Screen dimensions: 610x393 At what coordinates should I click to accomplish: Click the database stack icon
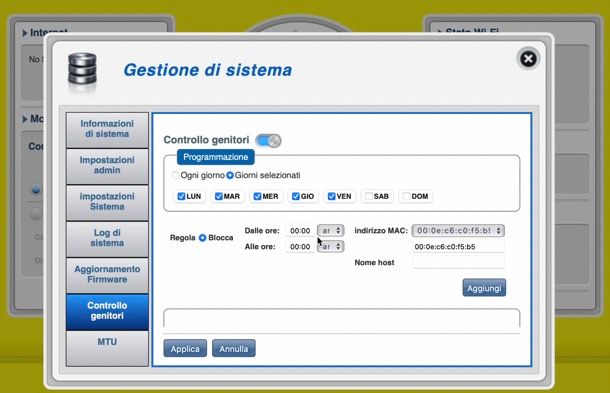click(x=82, y=70)
